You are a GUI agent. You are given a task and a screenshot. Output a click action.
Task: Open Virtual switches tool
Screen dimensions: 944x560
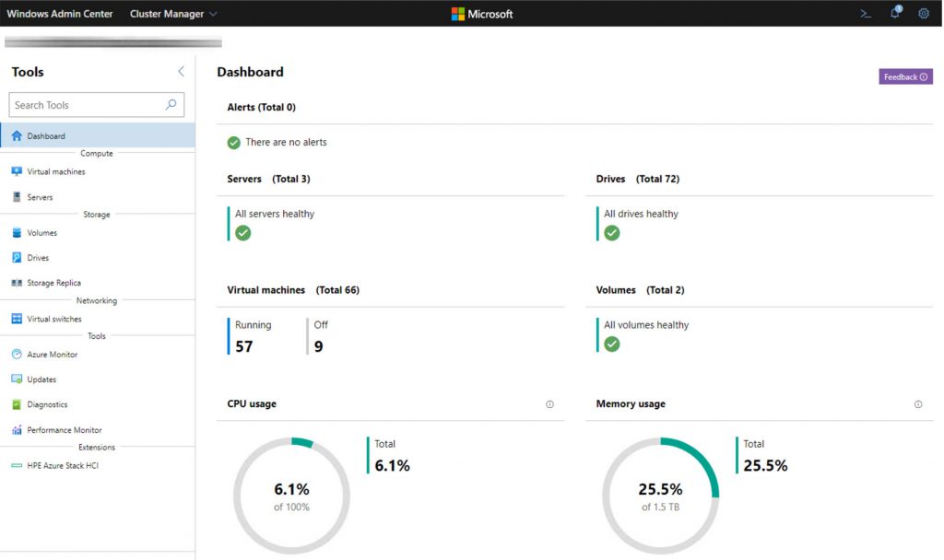[x=98, y=319]
